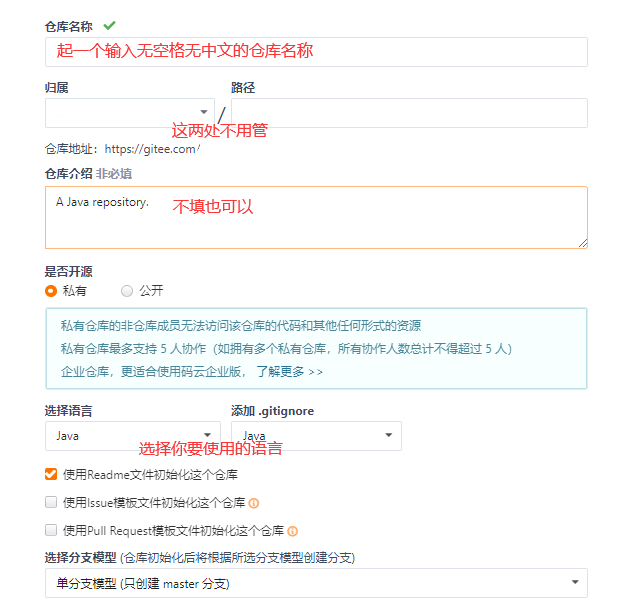The width and height of the screenshot is (633, 612).
Task: Select the 私有 private radio button
Action: coord(51,291)
